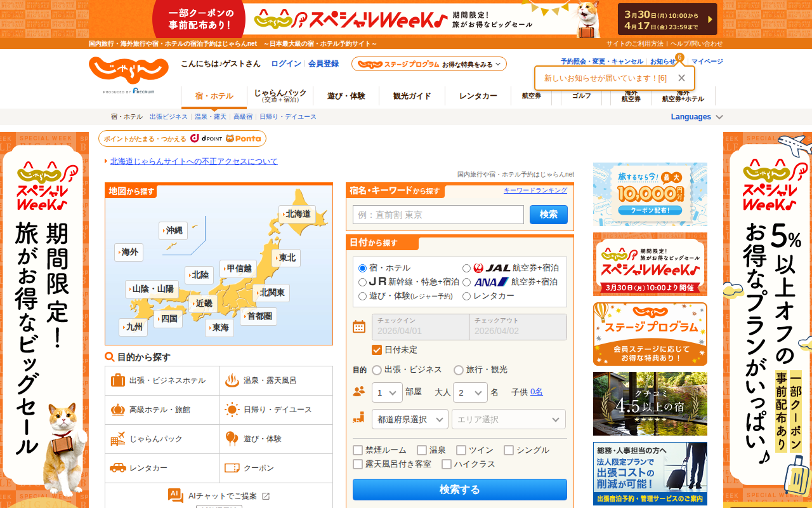Click the 子供 0名 link
Image resolution: width=812 pixels, height=508 pixels.
click(537, 392)
